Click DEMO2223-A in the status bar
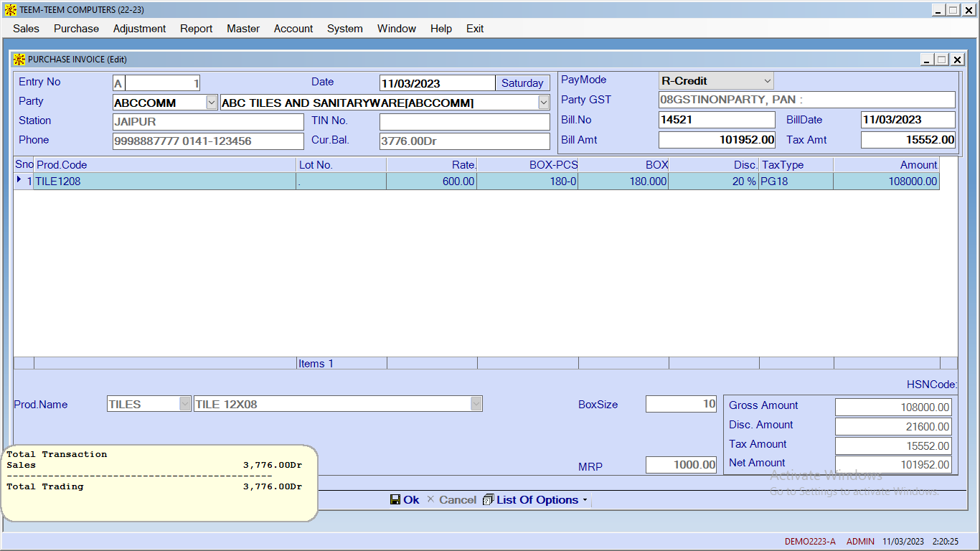 pos(810,542)
